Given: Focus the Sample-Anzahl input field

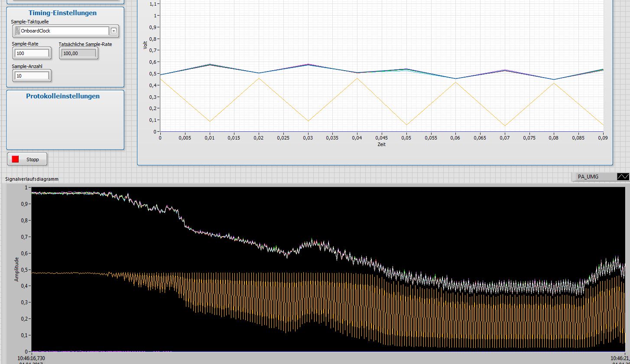Looking at the screenshot, I should pos(32,76).
